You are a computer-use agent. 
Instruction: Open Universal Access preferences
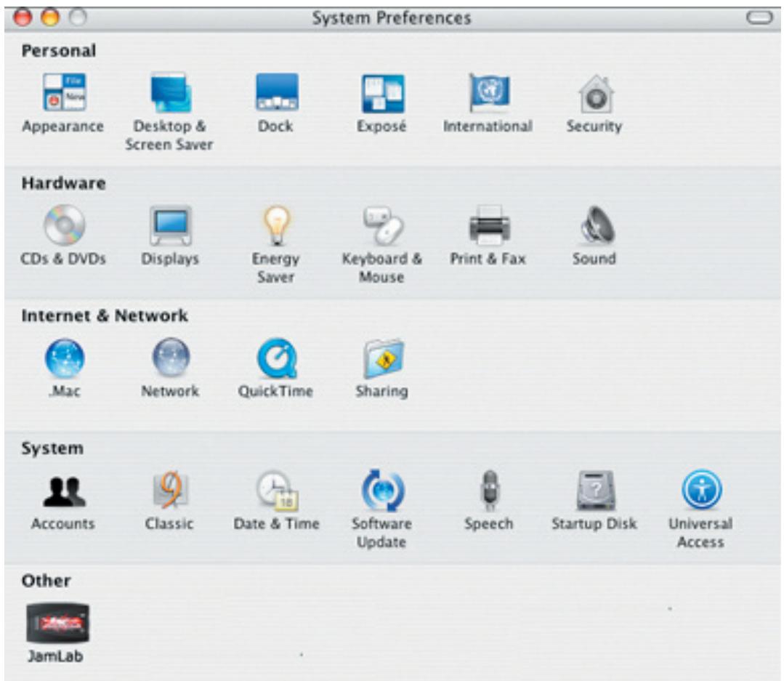coord(702,490)
